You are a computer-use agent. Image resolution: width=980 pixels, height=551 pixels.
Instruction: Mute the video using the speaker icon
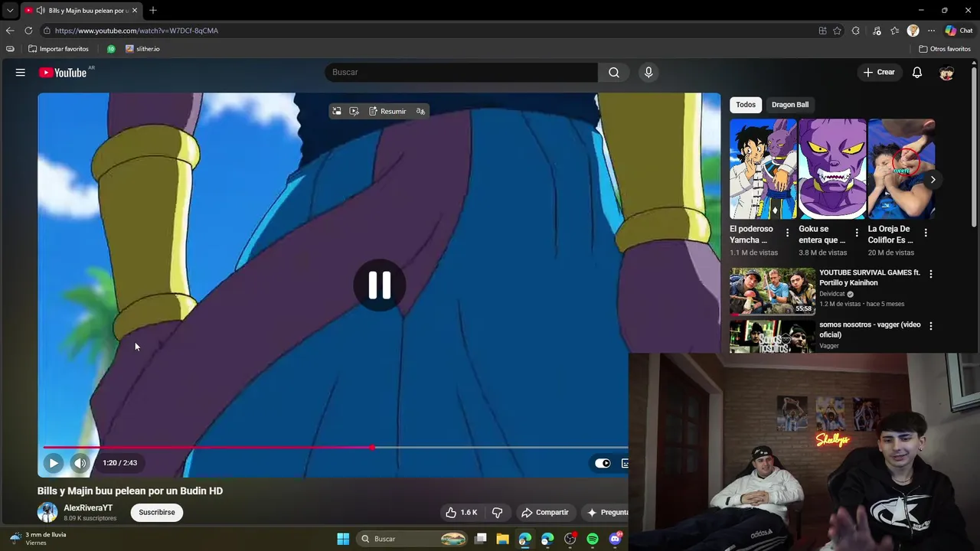pos(80,463)
